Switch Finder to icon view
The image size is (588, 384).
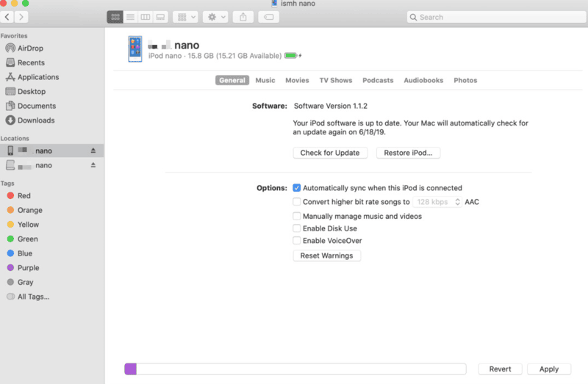(x=115, y=17)
